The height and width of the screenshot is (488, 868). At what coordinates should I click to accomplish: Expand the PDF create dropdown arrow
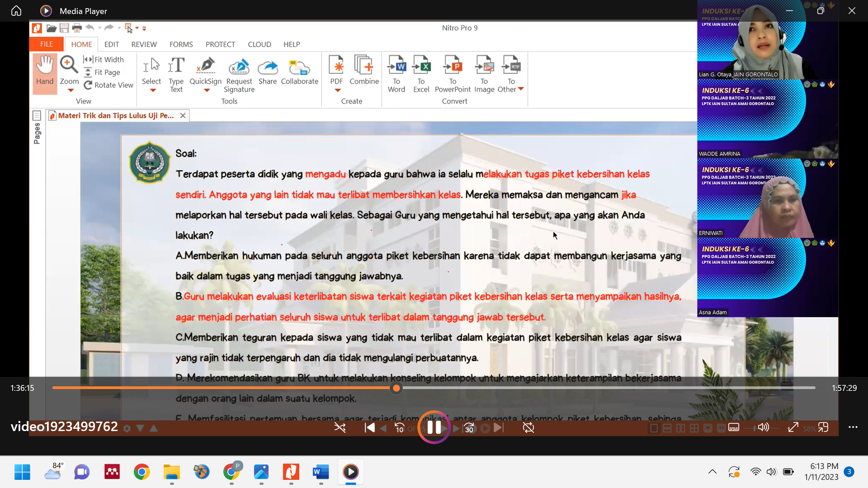[x=337, y=90]
